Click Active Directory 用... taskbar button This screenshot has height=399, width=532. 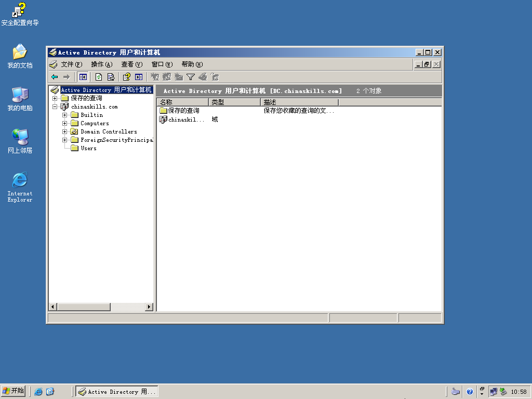117,392
